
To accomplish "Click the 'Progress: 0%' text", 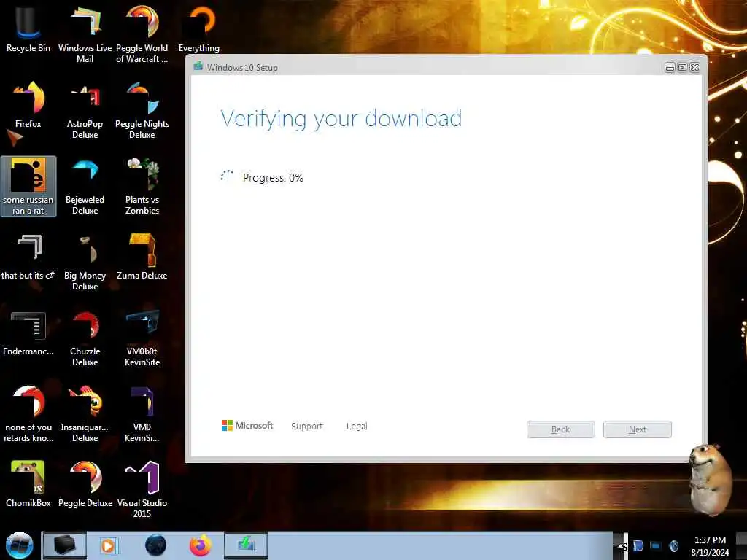I will click(273, 178).
